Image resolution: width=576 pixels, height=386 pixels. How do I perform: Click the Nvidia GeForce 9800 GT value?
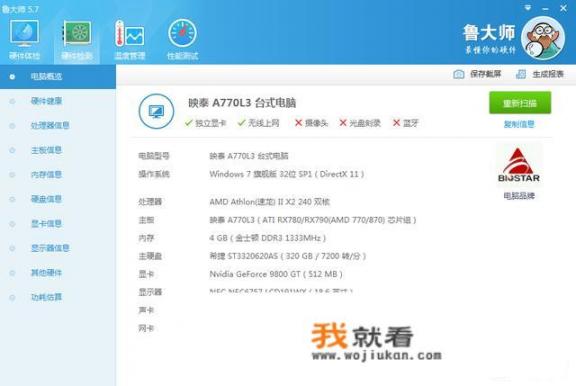[x=276, y=274]
